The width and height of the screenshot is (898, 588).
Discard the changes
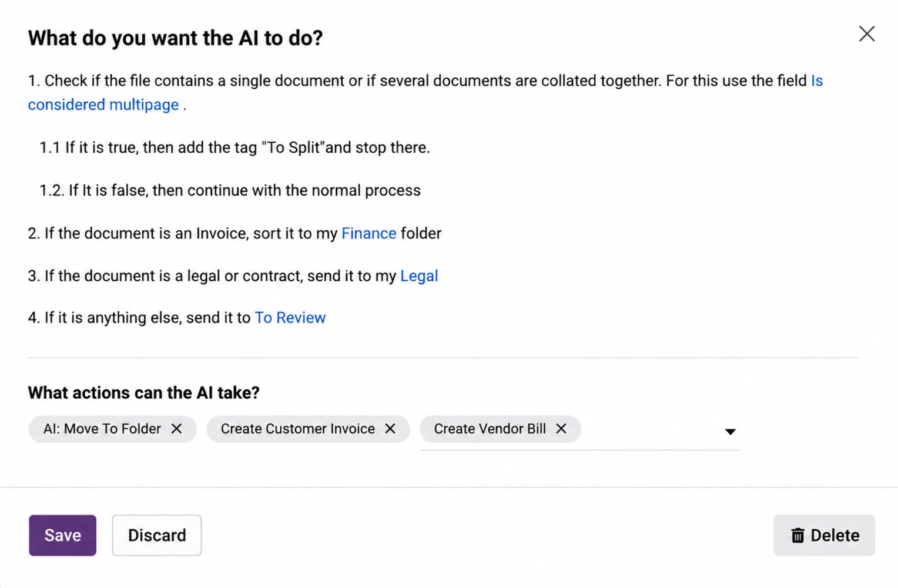pyautogui.click(x=157, y=535)
